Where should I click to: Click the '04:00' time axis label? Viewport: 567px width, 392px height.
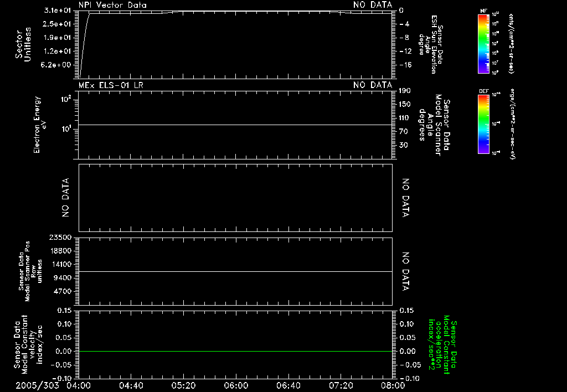coord(79,385)
